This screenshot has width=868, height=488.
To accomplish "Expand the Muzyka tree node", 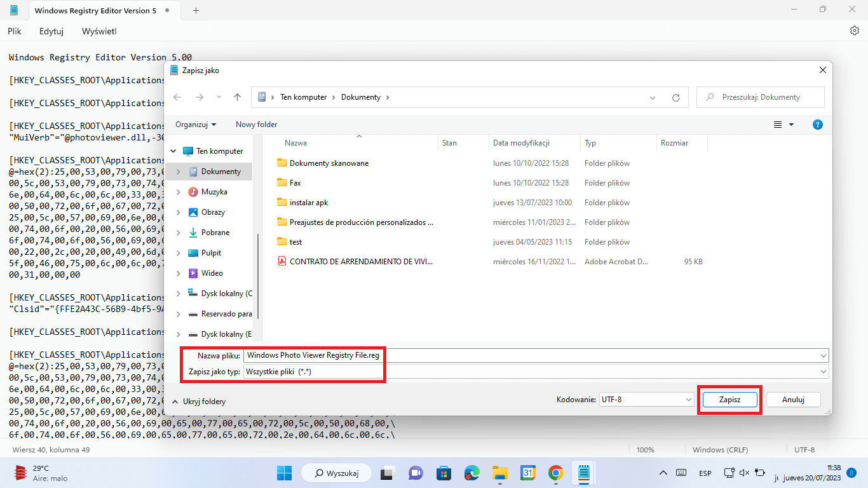I will (179, 192).
